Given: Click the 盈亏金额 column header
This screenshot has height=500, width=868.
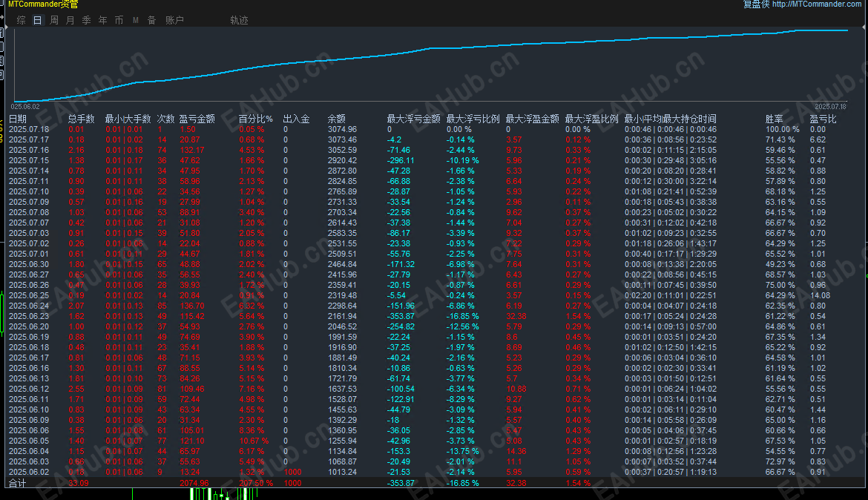Looking at the screenshot, I should tap(197, 119).
